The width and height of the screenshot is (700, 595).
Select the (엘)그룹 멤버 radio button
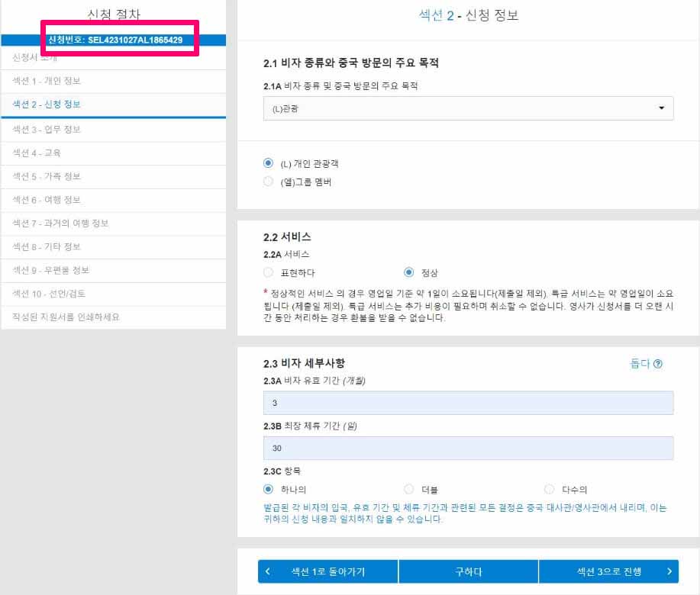(269, 182)
